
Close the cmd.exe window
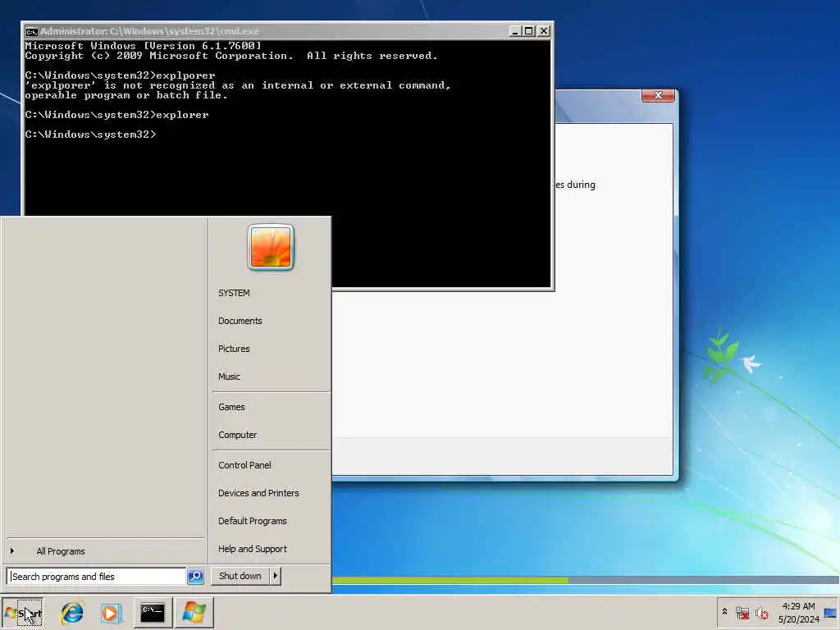coord(543,31)
